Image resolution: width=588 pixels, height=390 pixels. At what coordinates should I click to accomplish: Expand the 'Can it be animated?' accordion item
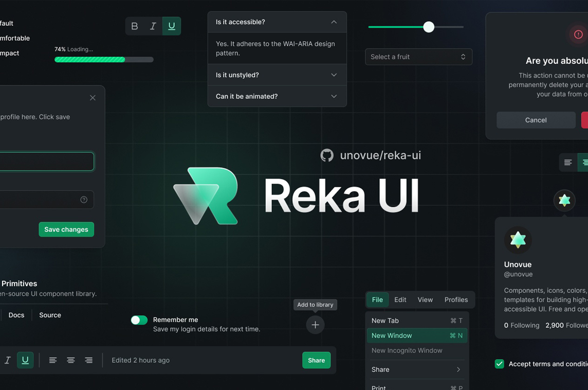[277, 96]
